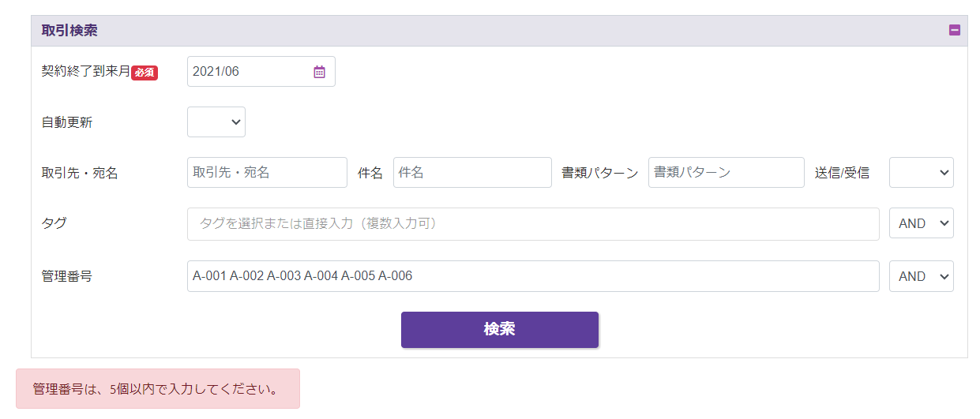Open the 自動更新 dropdown

[216, 122]
